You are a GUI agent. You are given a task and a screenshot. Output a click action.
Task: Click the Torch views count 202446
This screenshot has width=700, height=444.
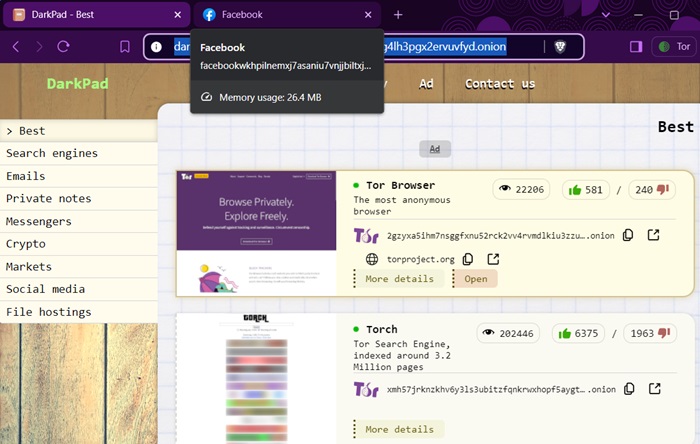point(508,333)
